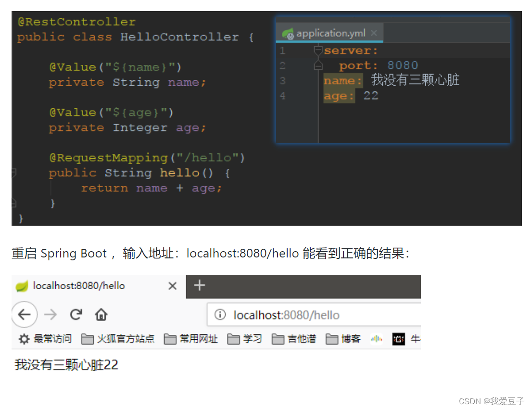Image resolution: width=532 pixels, height=410 pixels.
Task: Click the return name + age statement
Action: tap(152, 188)
